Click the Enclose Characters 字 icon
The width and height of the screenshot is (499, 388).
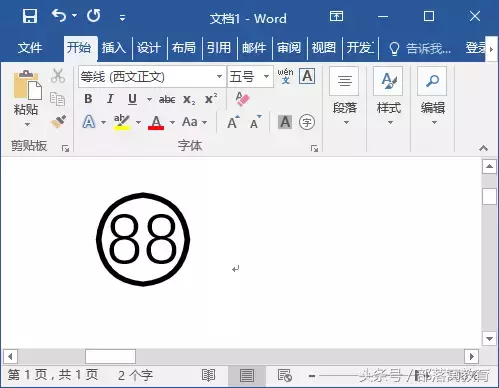[307, 122]
